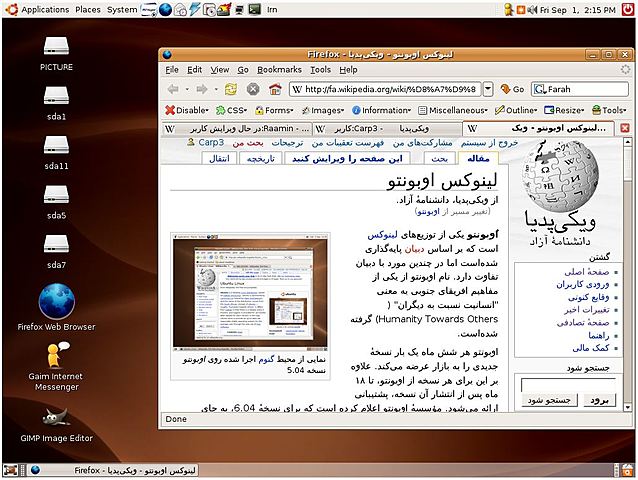Click the Wikipedia sidebar search text field

coord(568,385)
